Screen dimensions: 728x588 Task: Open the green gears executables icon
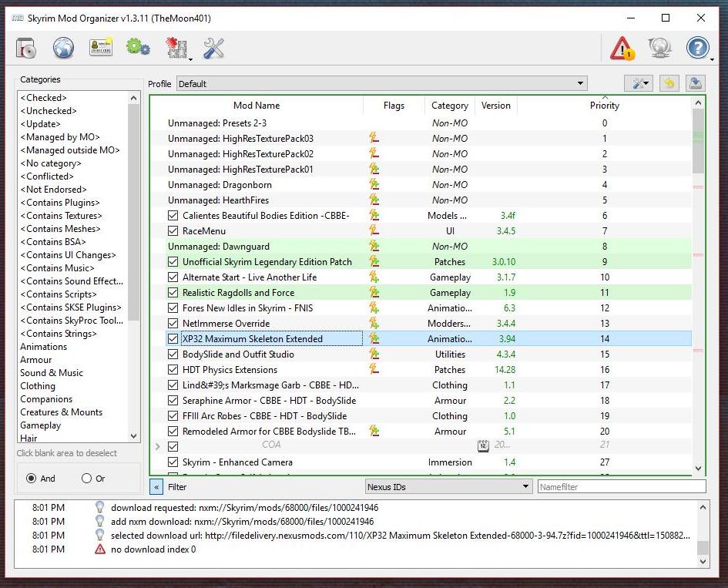pos(138,47)
